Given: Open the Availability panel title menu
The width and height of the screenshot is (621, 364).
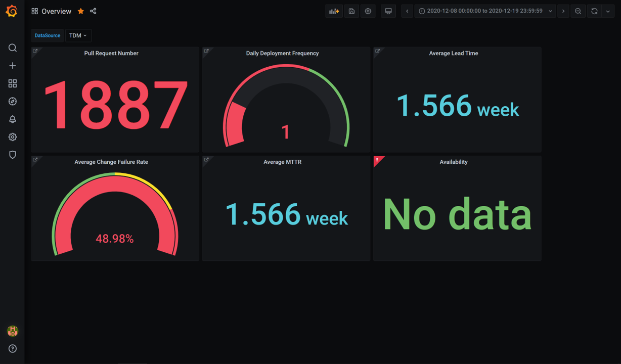Looking at the screenshot, I should point(454,162).
